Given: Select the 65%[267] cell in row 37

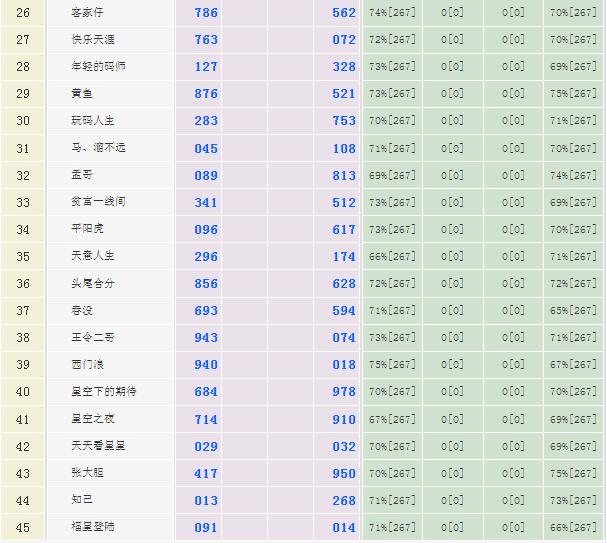Looking at the screenshot, I should point(573,311).
